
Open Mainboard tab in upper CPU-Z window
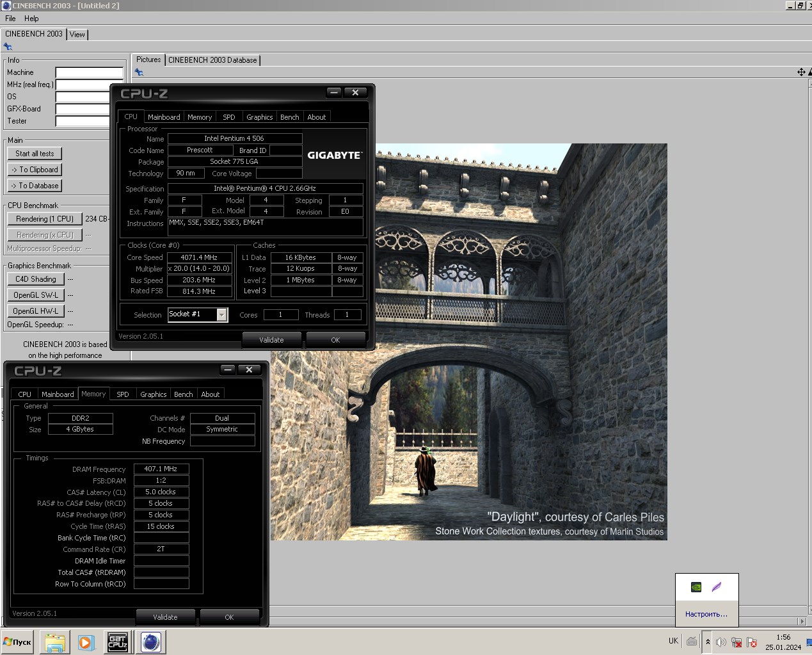click(x=164, y=117)
